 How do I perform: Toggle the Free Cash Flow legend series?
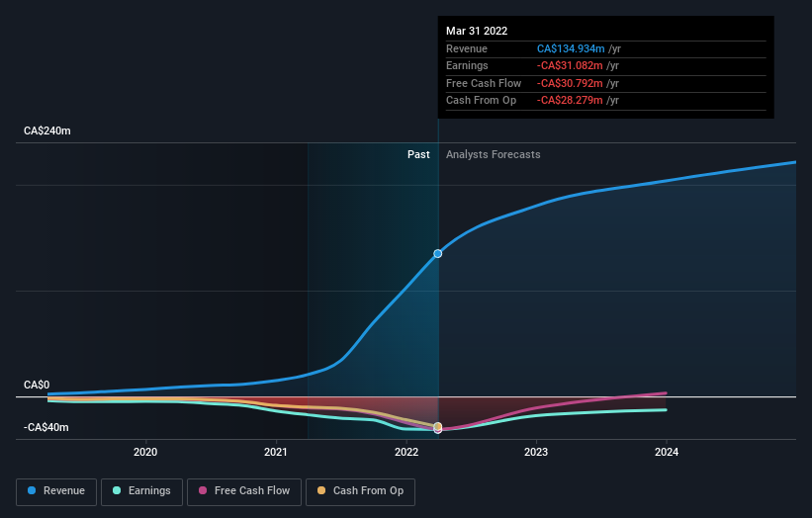(x=244, y=491)
